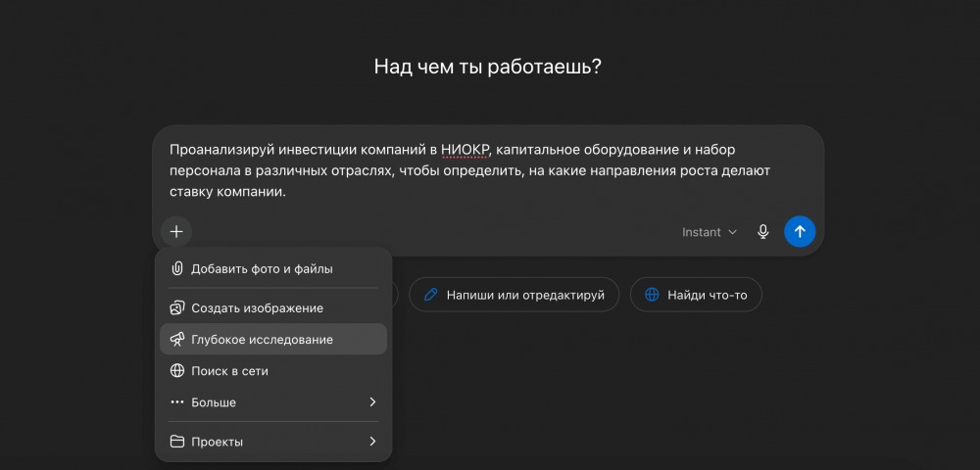
Task: Click the underlined word НИОКР
Action: [465, 150]
